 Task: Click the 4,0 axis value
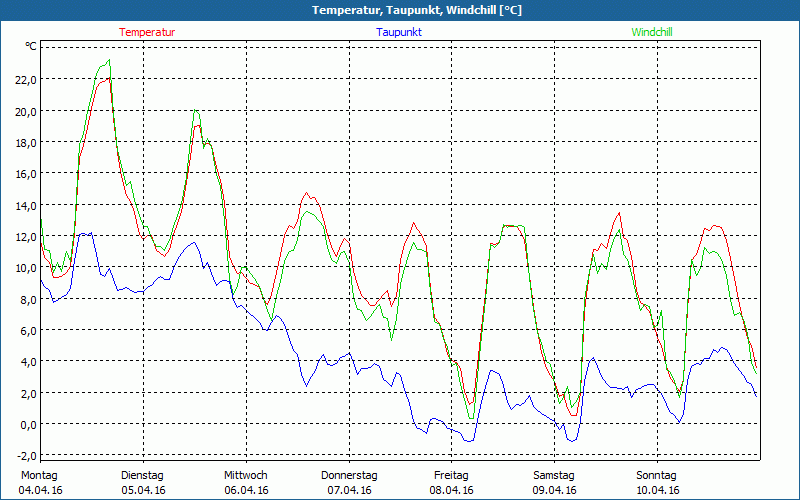click(x=29, y=362)
